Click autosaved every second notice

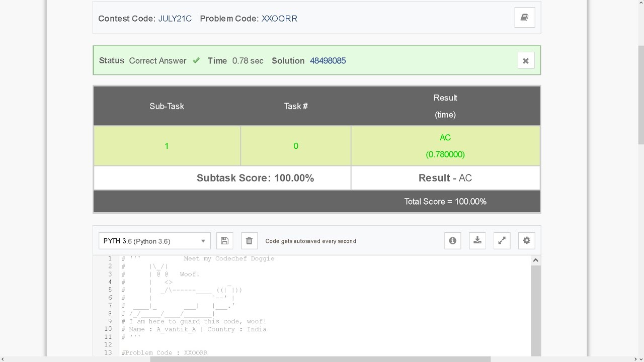pyautogui.click(x=310, y=241)
